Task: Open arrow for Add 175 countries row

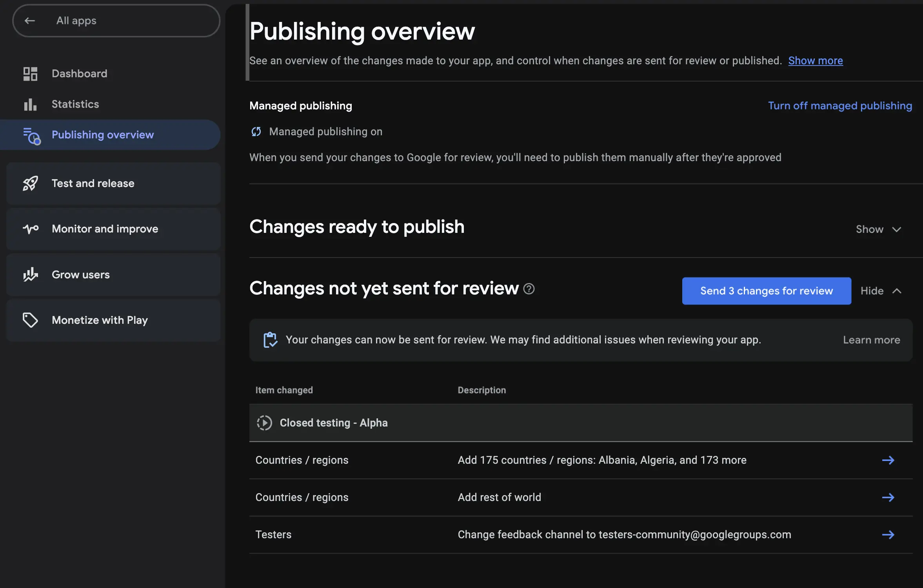Action: tap(888, 460)
